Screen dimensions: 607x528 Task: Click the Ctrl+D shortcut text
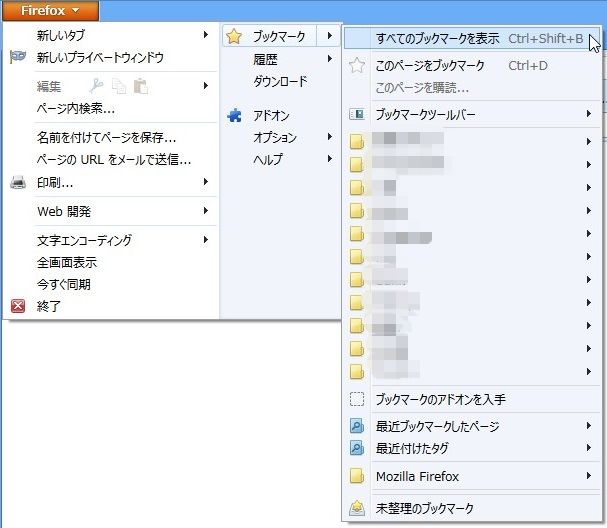pos(528,66)
